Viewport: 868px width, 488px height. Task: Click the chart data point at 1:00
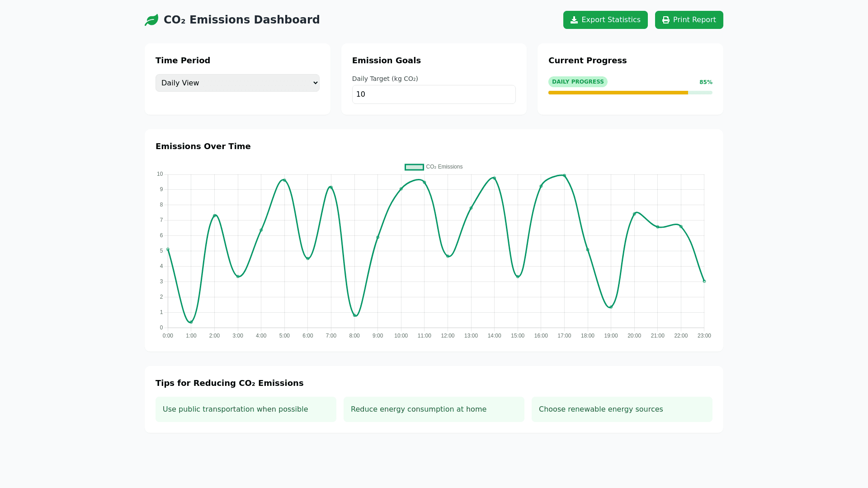click(x=191, y=322)
